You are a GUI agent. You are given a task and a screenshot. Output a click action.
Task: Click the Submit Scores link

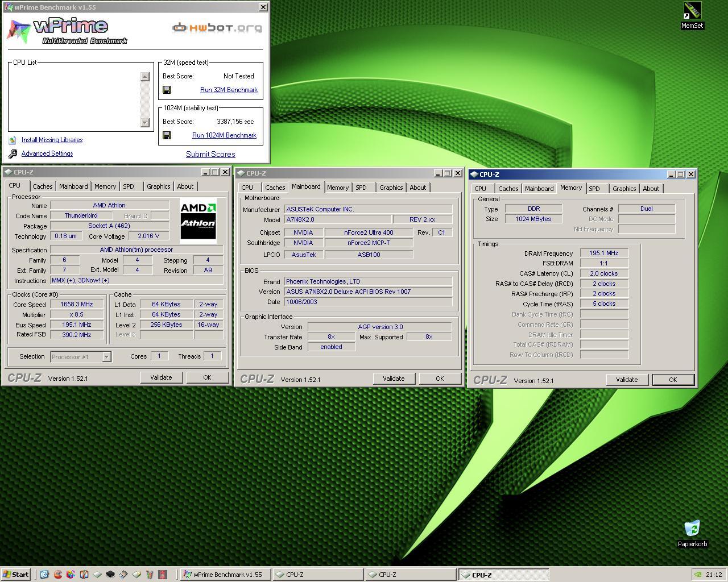click(210, 154)
